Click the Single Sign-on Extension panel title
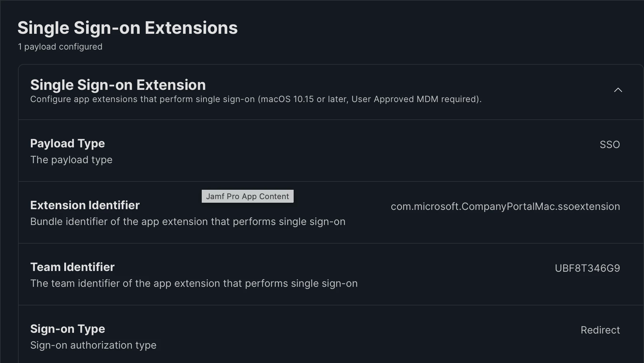 118,85
